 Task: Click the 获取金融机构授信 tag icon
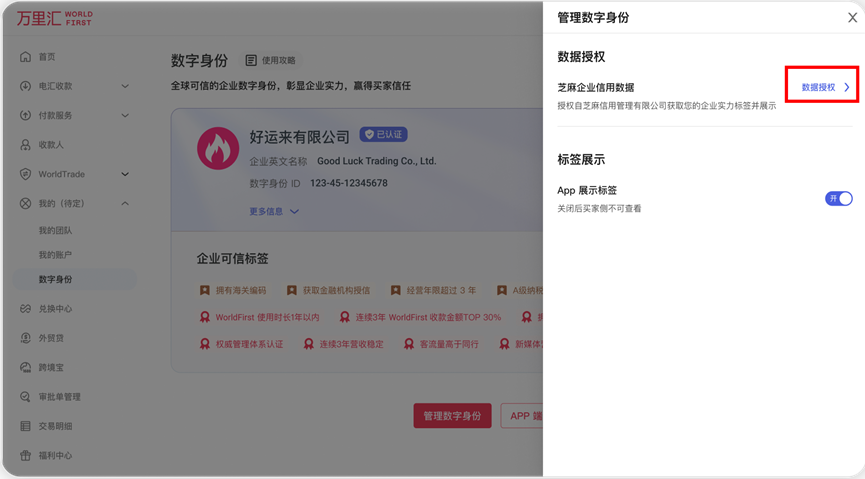(292, 290)
